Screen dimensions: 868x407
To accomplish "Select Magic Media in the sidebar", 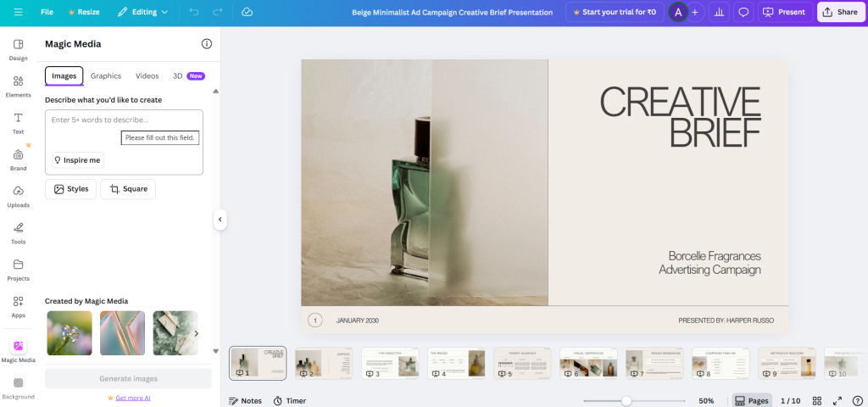I will click(x=19, y=350).
